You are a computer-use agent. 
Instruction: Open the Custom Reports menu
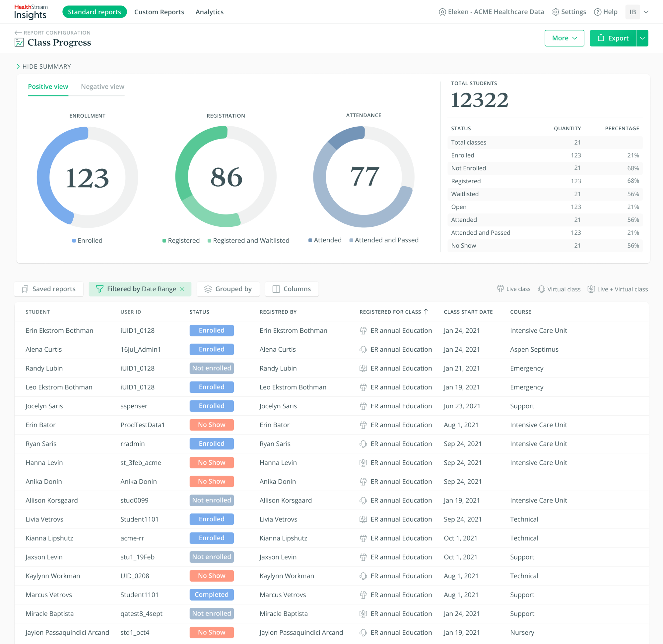159,12
